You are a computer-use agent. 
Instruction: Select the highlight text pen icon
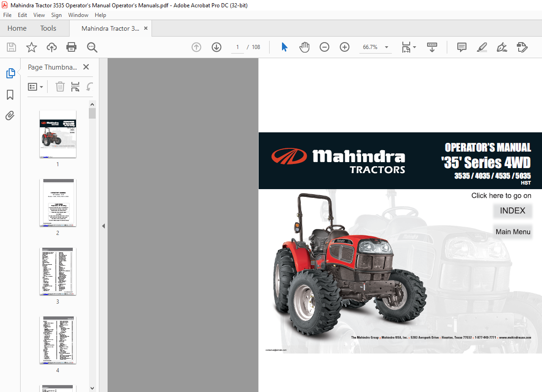[x=482, y=47]
